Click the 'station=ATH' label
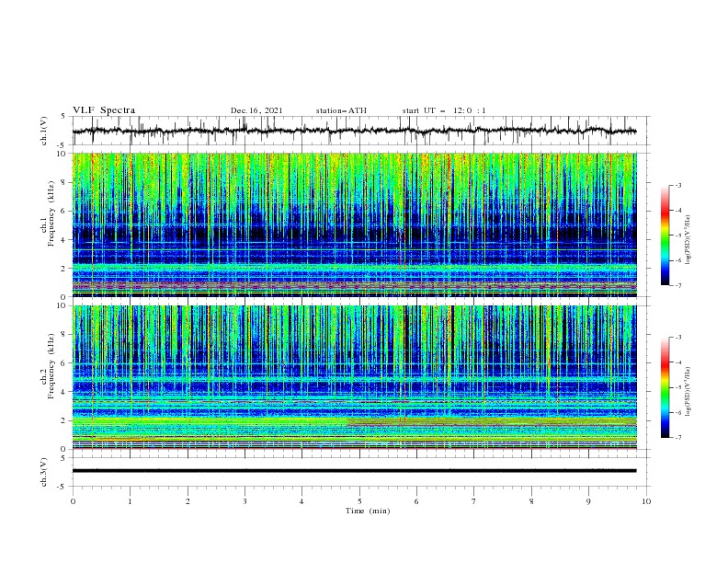Image resolution: width=728 pixels, height=563 pixels. coord(341,110)
